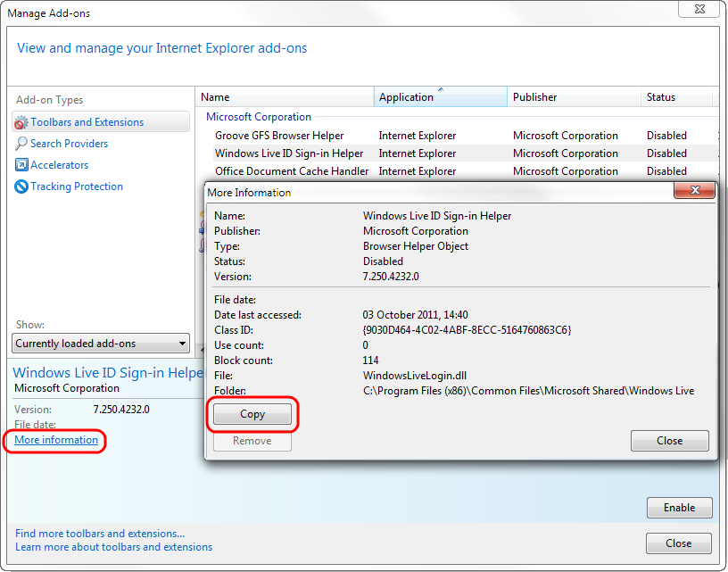The image size is (728, 572).
Task: Open Search Providers add-on type
Action: (69, 144)
